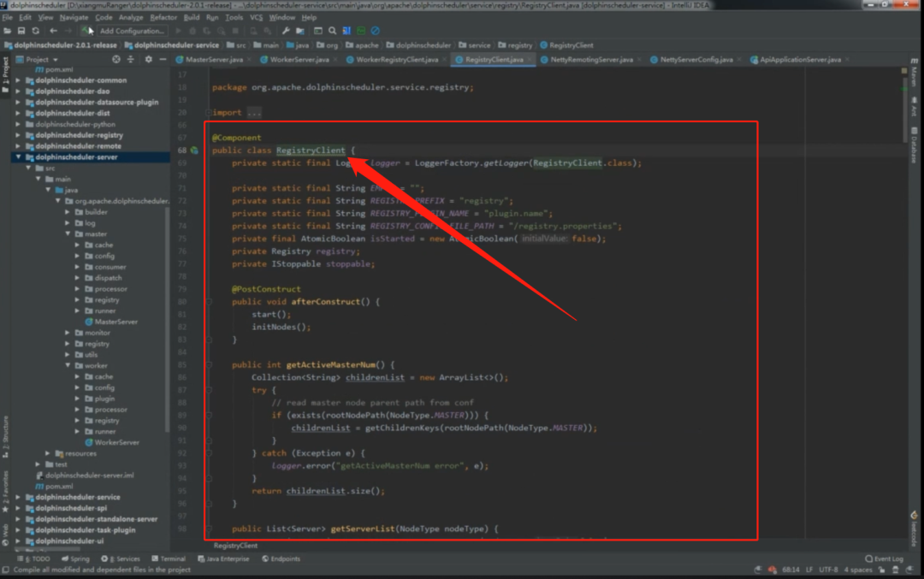924x579 pixels.
Task: Open the Java Enterprise tool window
Action: point(223,559)
